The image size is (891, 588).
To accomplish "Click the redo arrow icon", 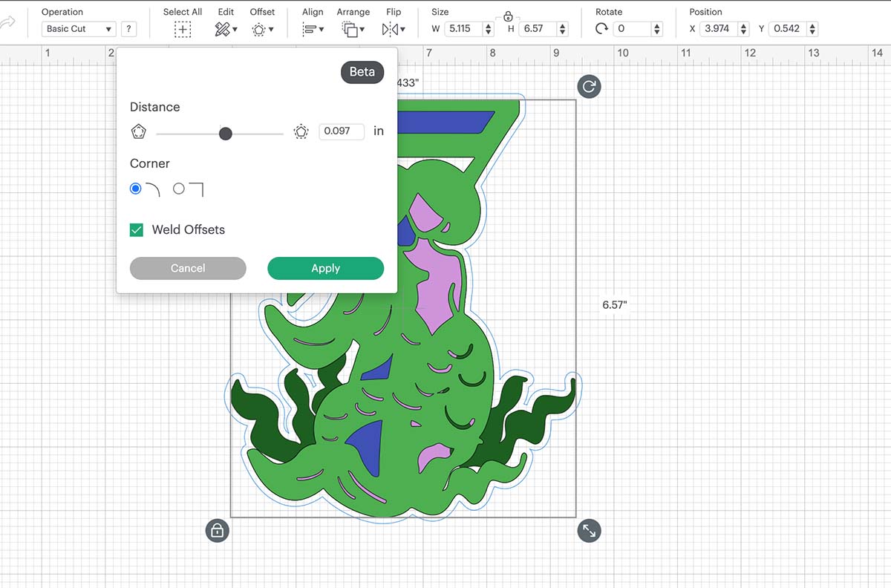I will point(7,23).
